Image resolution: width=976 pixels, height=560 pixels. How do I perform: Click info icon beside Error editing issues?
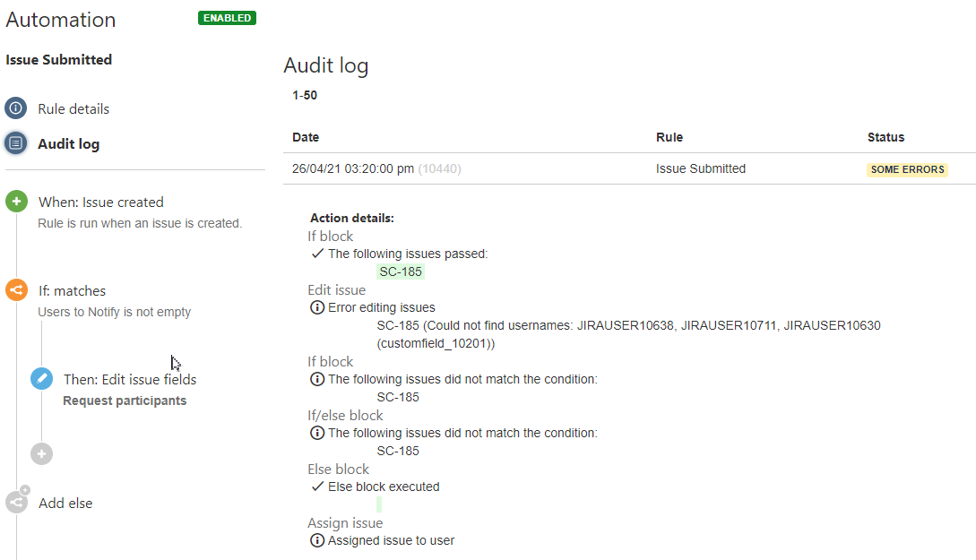[x=317, y=307]
